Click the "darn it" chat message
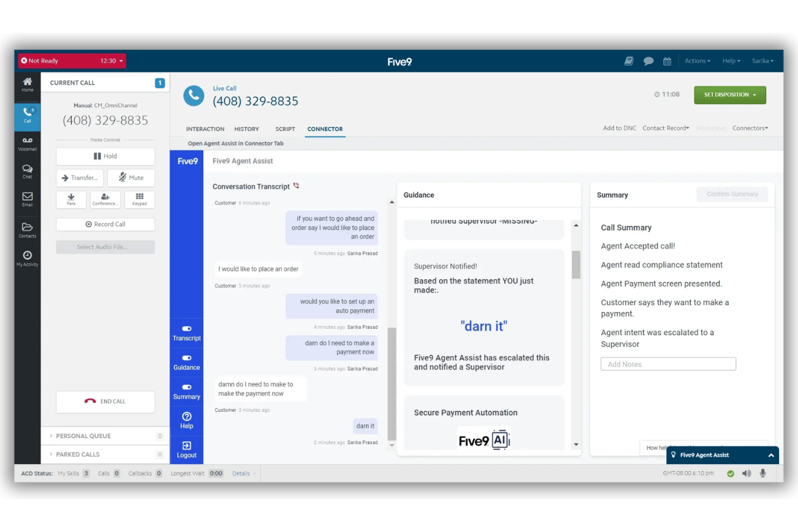Image resolution: width=798 pixels, height=532 pixels. pyautogui.click(x=365, y=426)
